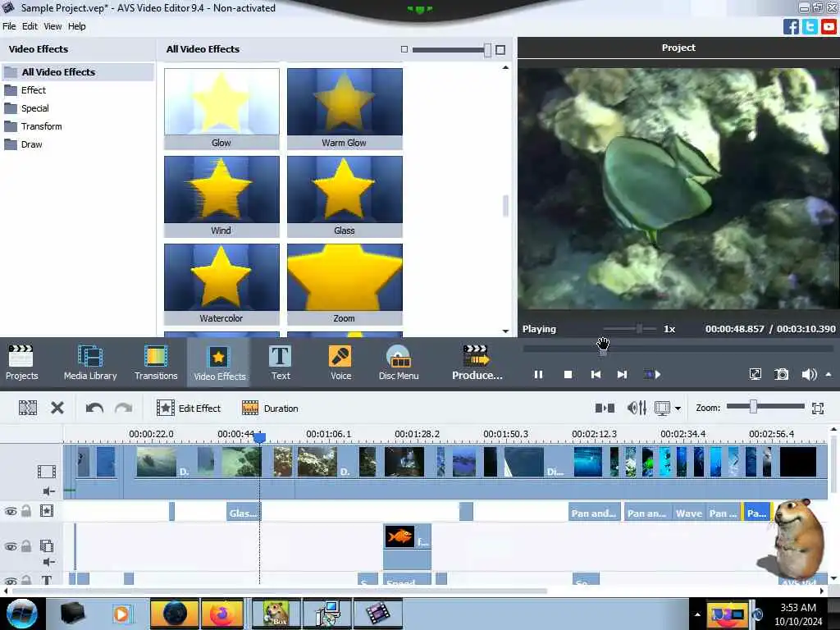Viewport: 840px width, 630px height.
Task: Pause the preview playback
Action: [x=538, y=374]
